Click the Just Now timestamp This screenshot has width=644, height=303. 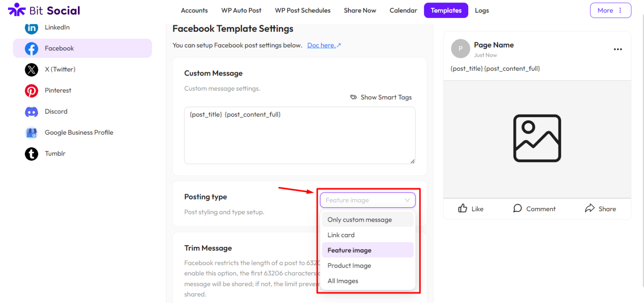486,55
